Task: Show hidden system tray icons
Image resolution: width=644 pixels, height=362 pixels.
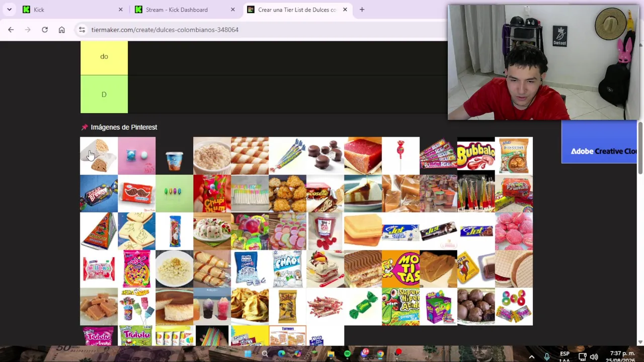Action: 531,356
